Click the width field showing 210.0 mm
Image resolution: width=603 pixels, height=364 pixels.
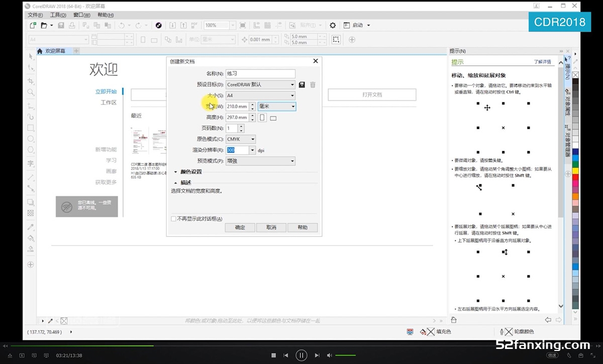[x=237, y=106]
